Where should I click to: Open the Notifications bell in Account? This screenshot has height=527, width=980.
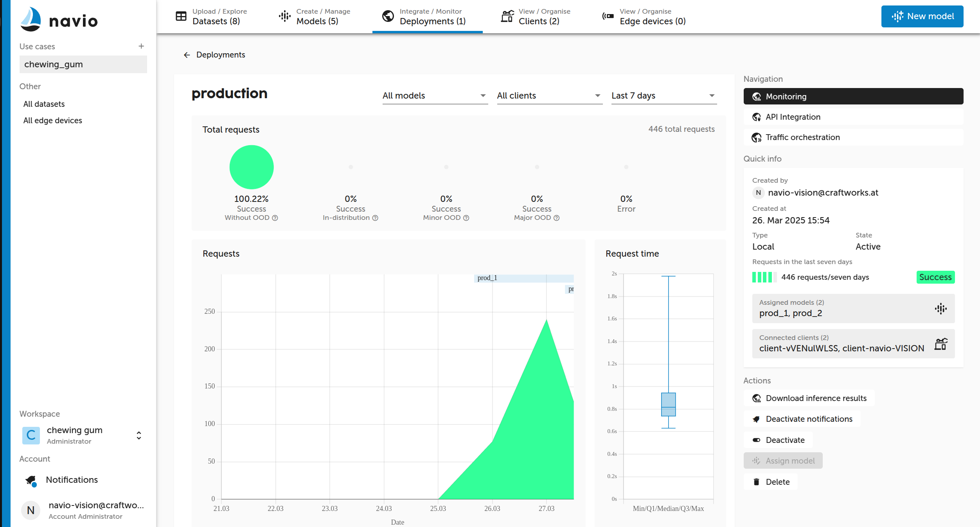[x=31, y=480]
